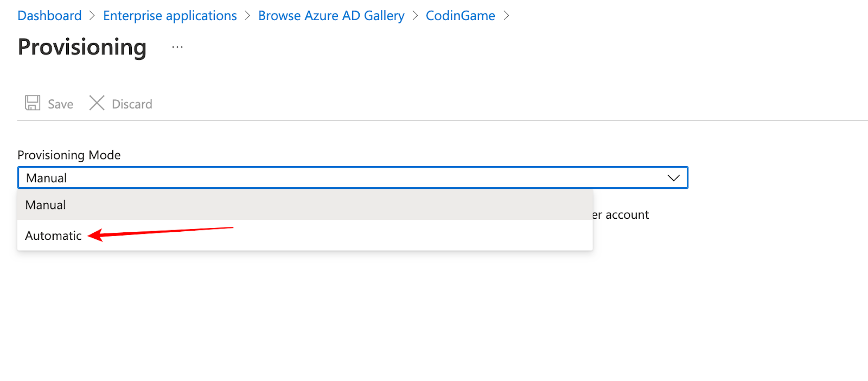
Task: Select Automatic from the dropdown list
Action: click(x=53, y=236)
